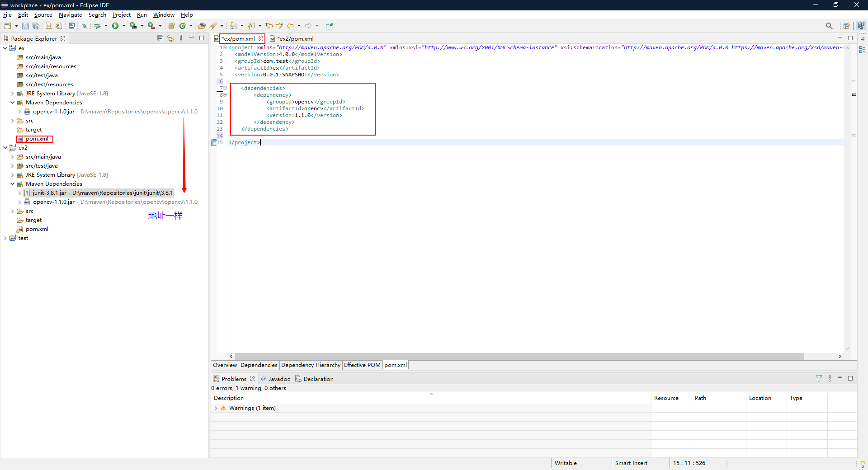Viewport: 868px width, 470px height.
Task: Toggle fold marker on line 8 dependency
Action: coord(225,95)
